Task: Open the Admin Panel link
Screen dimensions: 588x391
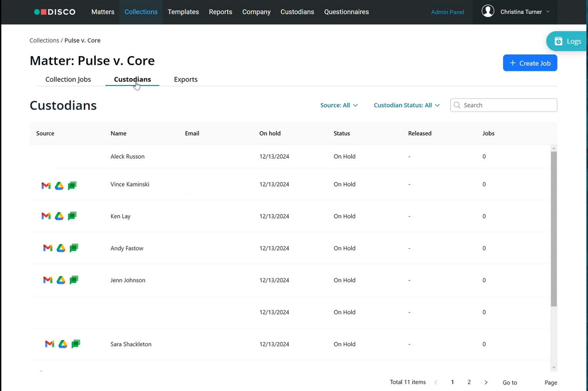Action: click(x=447, y=12)
